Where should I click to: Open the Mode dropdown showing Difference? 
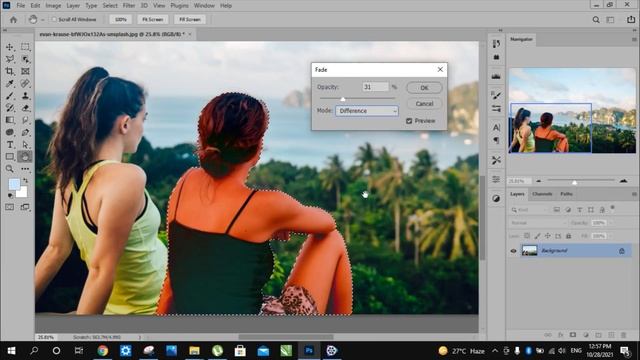[x=367, y=111]
